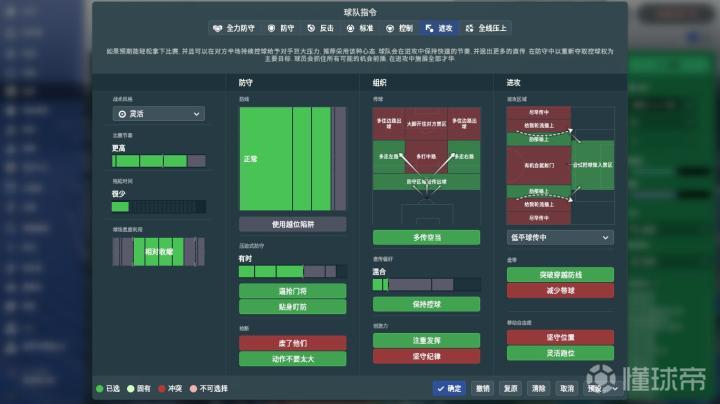Adjust the 比赛节奏 tempo slider bar

click(x=159, y=161)
